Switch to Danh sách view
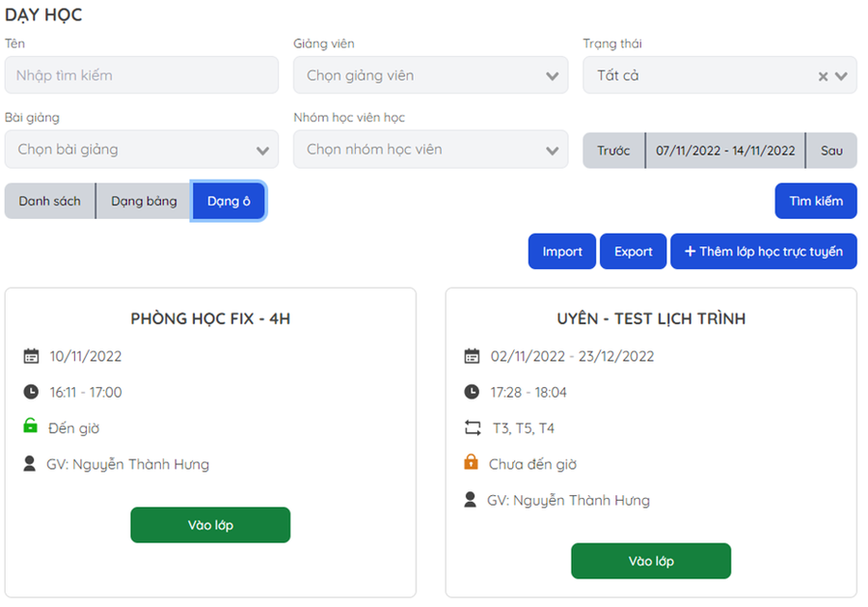 49,201
